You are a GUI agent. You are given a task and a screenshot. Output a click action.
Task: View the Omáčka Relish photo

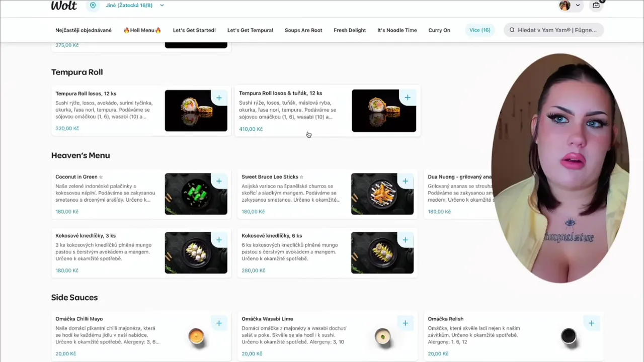[569, 336]
